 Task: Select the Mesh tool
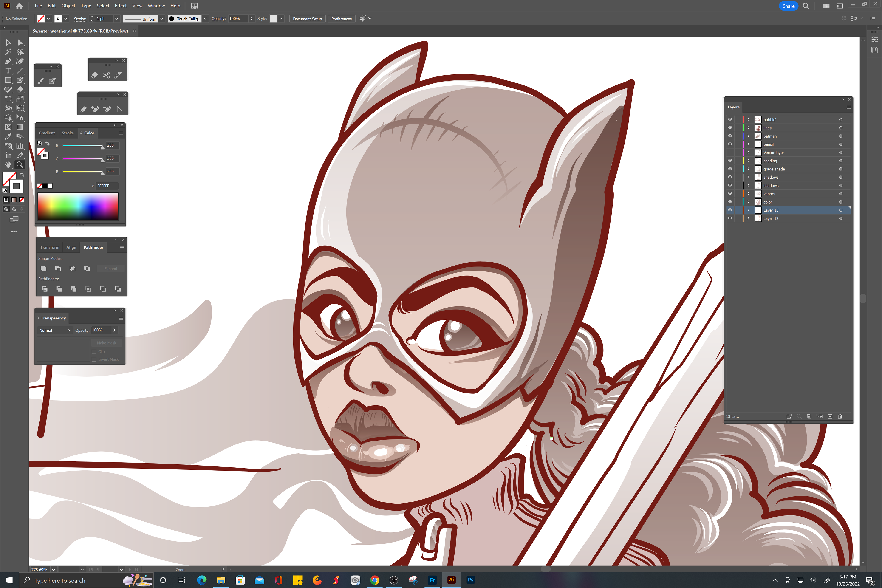tap(8, 127)
